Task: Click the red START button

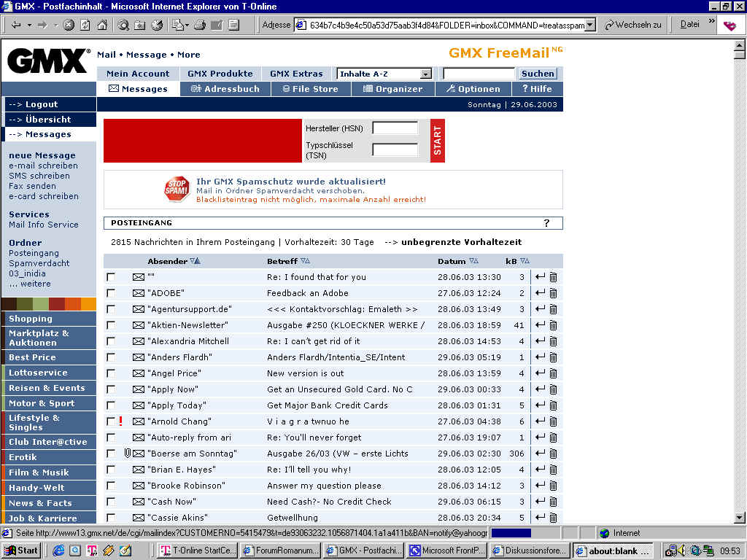Action: tap(438, 141)
